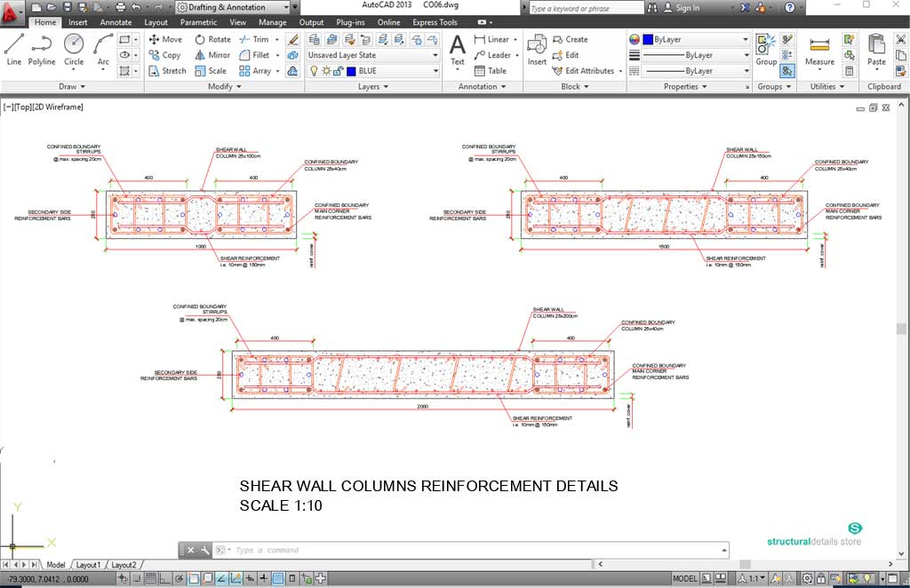Toggle the layer light bulb in Layers panel
This screenshot has height=588, width=910.
coord(315,71)
